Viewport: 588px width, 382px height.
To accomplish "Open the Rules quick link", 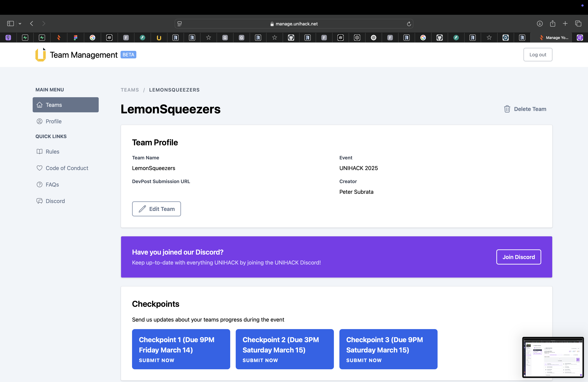I will pyautogui.click(x=52, y=151).
